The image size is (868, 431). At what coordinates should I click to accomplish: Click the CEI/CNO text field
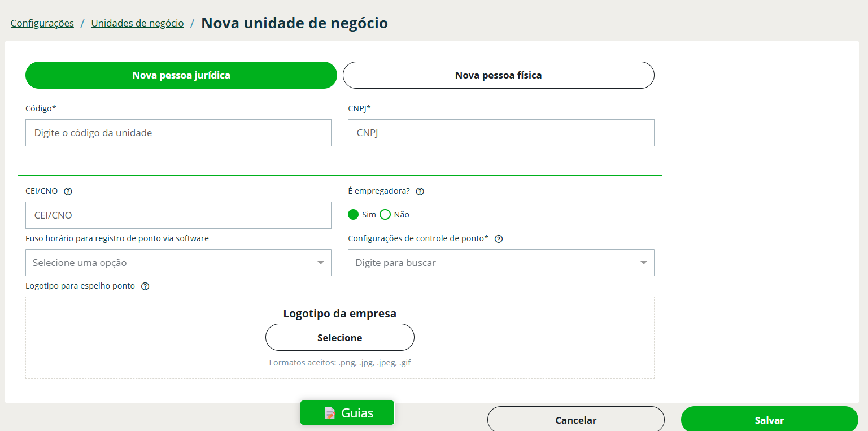[x=178, y=215]
